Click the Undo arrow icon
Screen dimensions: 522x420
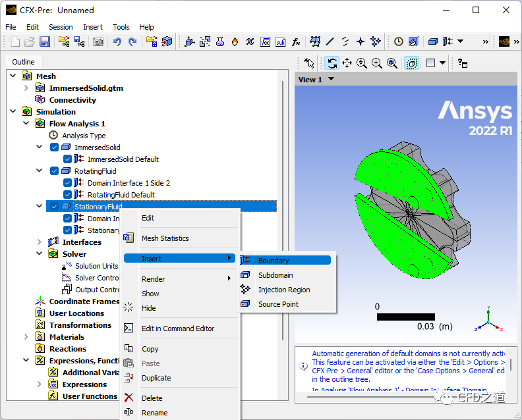[117, 41]
